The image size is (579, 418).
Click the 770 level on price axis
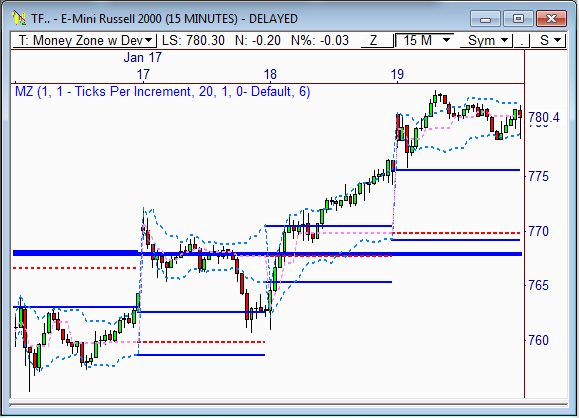tap(538, 232)
